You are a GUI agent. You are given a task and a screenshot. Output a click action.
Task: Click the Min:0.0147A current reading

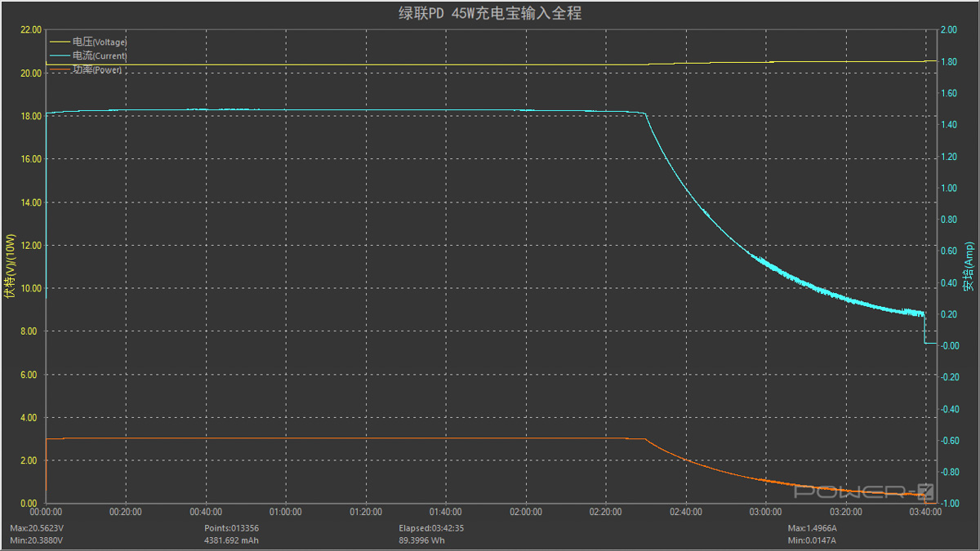click(x=811, y=540)
